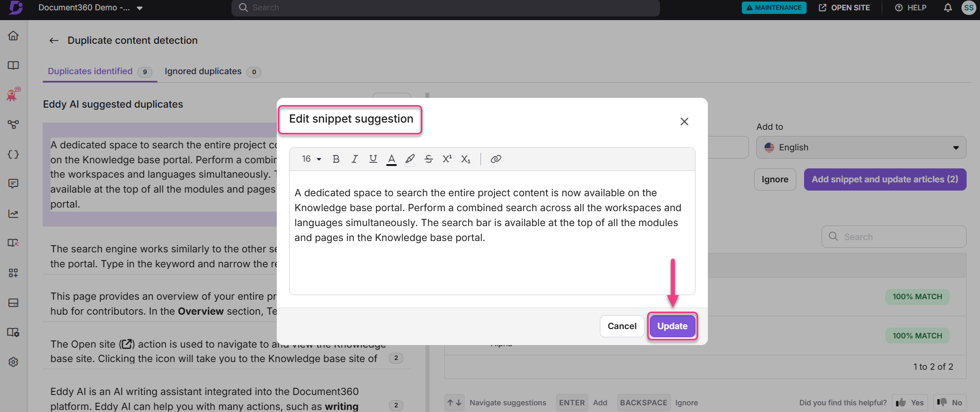Click the Document360 logo

16,8
